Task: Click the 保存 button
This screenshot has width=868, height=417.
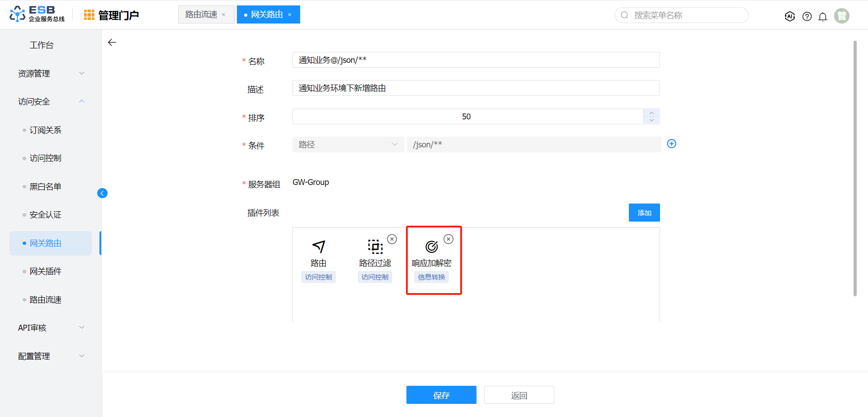Action: [441, 395]
